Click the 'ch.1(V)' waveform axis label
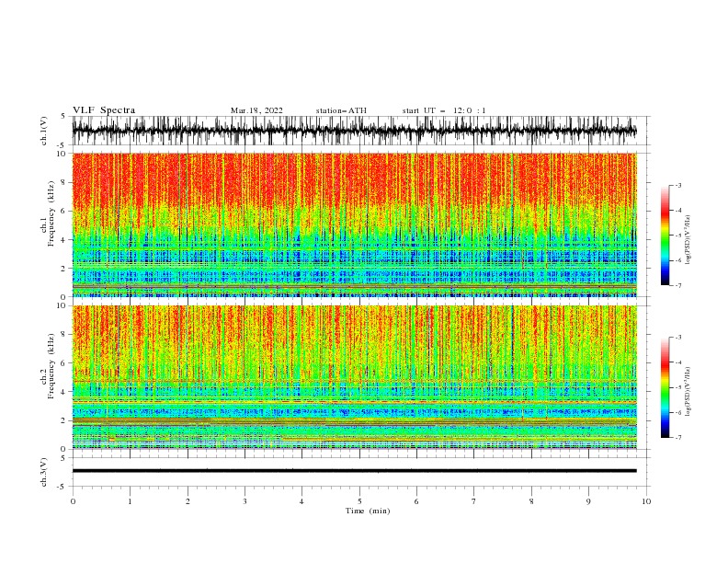 (44, 131)
